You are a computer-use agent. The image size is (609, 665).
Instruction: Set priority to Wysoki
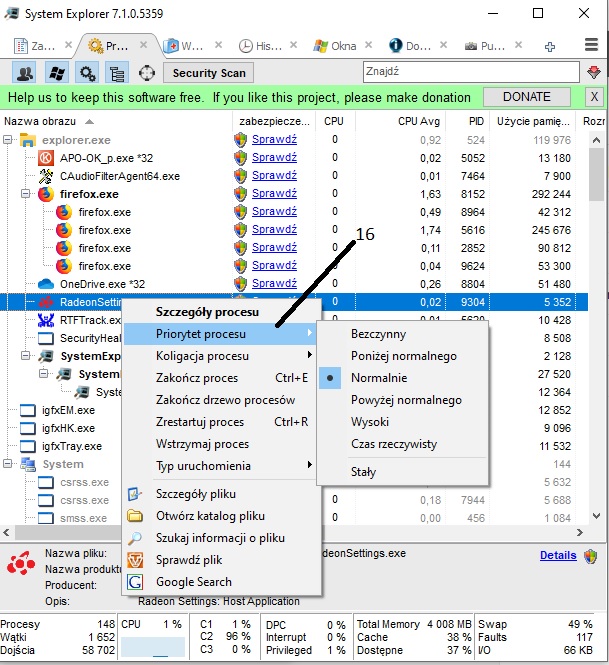pyautogui.click(x=370, y=422)
